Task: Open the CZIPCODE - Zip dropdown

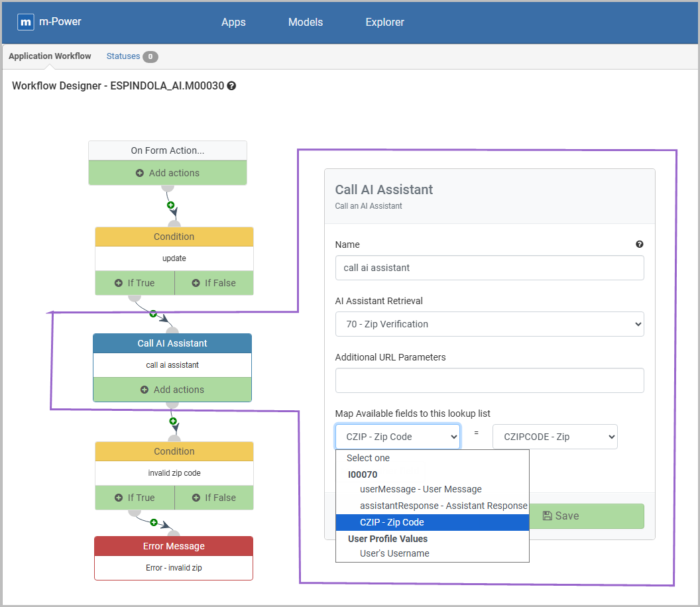Action: [554, 437]
